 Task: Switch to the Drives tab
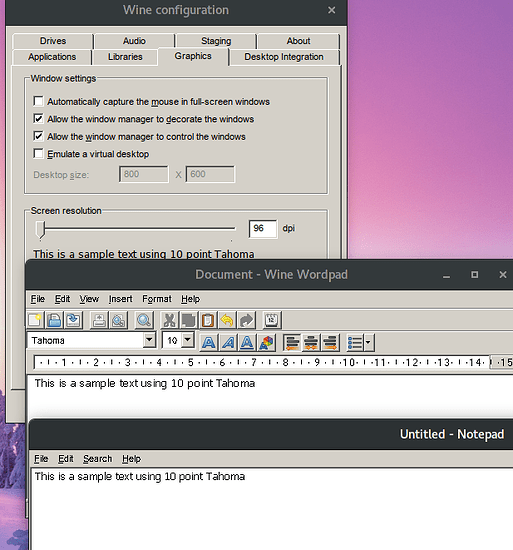[x=53, y=41]
